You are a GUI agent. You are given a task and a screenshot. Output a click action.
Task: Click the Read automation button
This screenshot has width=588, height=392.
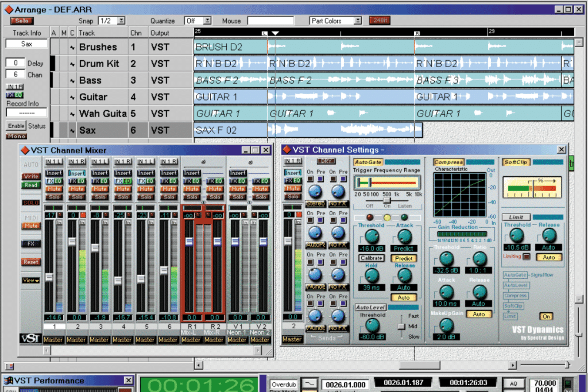(x=31, y=185)
